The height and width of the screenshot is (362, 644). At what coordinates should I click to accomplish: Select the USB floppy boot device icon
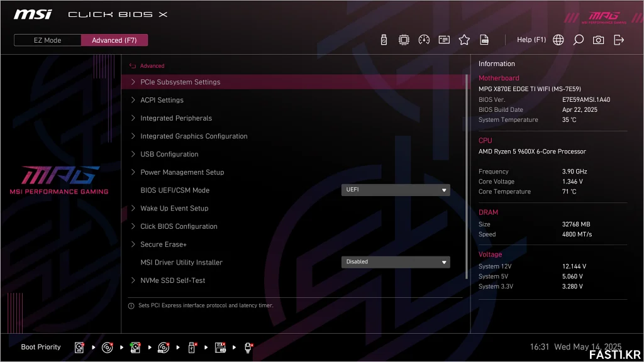click(x=220, y=348)
